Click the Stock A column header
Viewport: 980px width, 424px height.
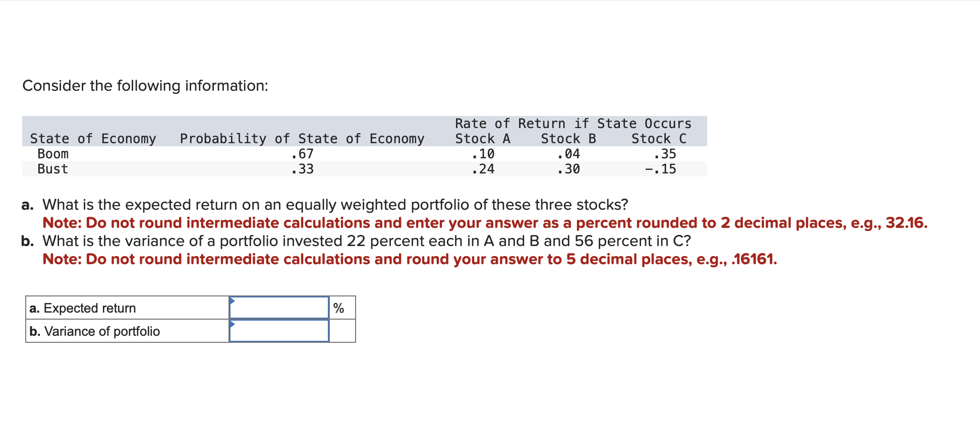[483, 139]
